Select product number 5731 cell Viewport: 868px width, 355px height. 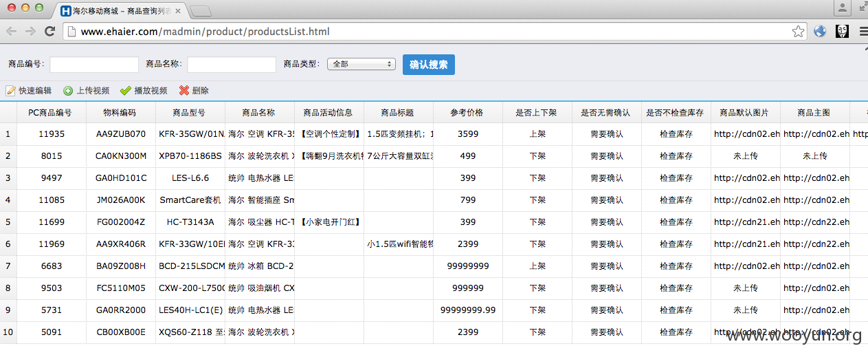pos(52,310)
